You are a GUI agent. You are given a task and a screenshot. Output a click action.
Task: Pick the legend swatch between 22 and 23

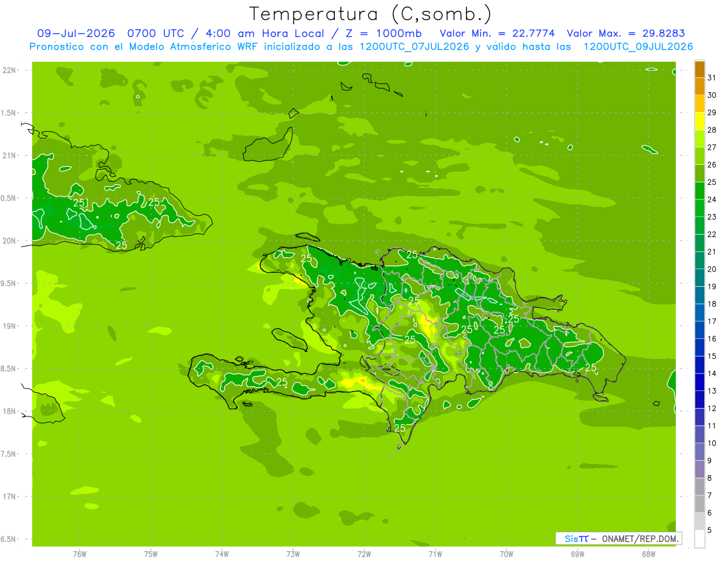click(x=699, y=226)
